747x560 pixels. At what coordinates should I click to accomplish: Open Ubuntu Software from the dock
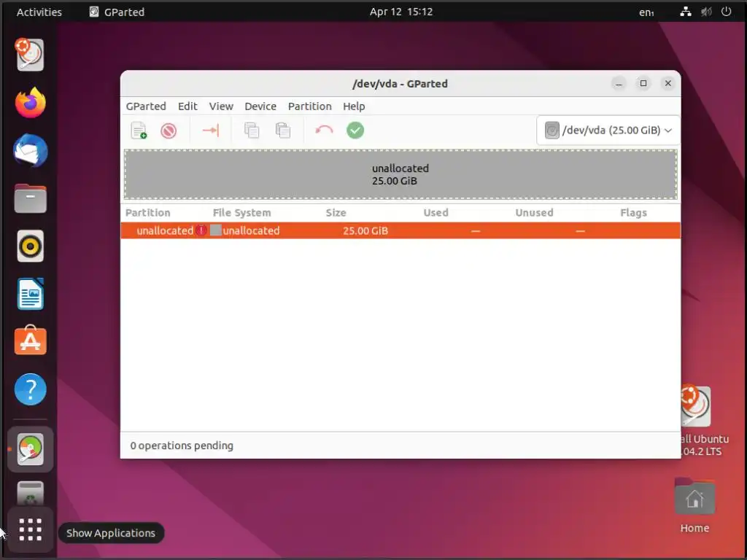[x=30, y=341]
